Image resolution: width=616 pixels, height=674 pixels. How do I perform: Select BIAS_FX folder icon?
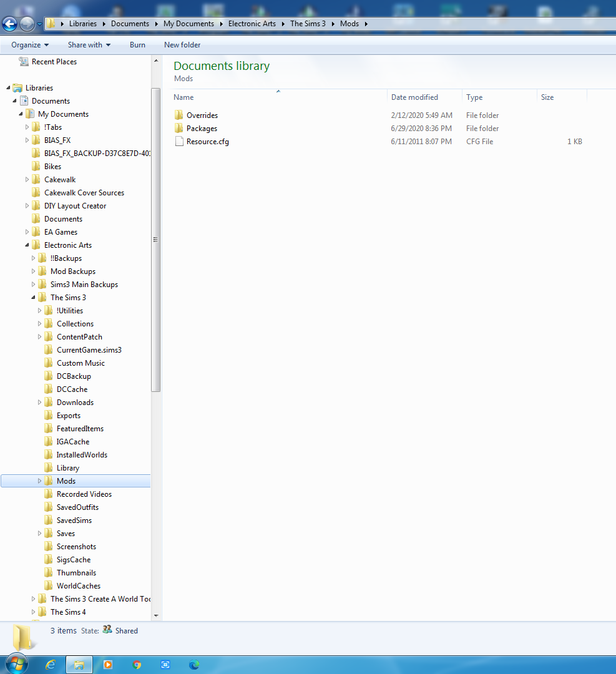(36, 140)
